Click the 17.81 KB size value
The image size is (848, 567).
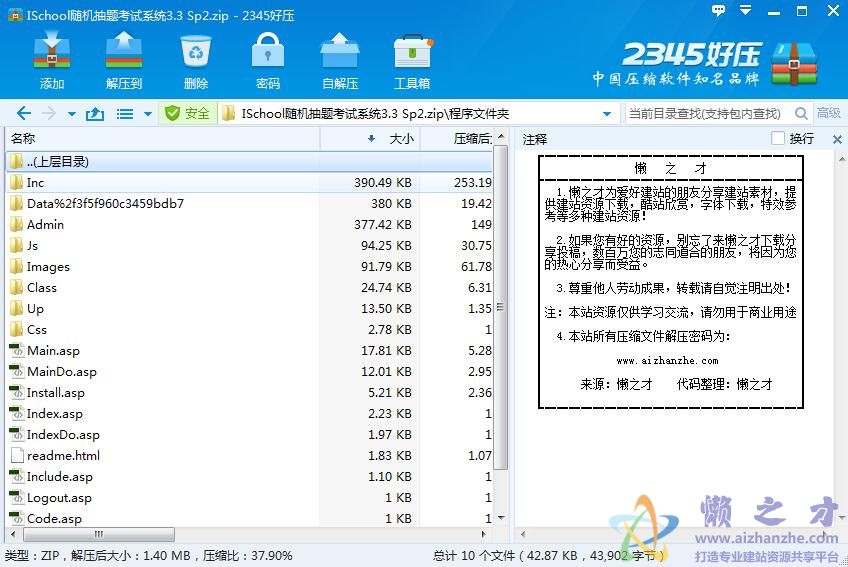point(386,351)
